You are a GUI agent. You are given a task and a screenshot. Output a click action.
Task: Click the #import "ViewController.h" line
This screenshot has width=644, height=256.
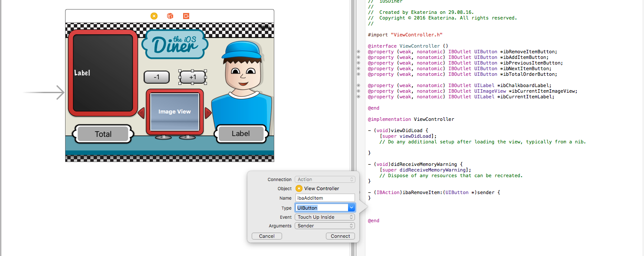pos(405,35)
